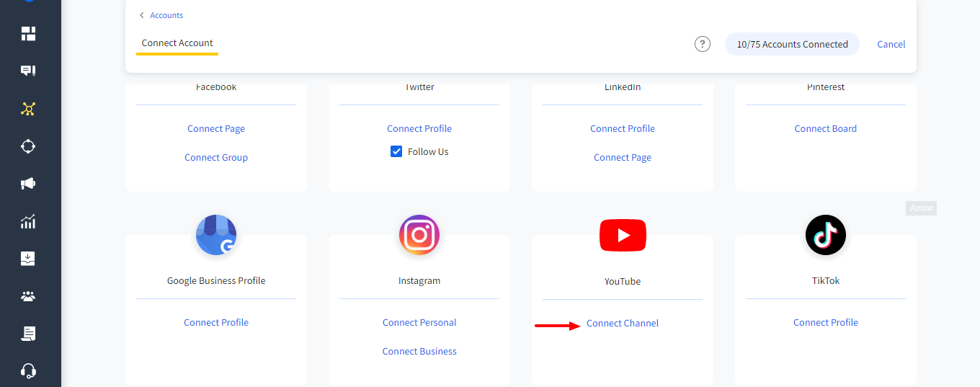Open the megaphone campaigns icon
The height and width of the screenshot is (387, 980).
click(x=28, y=184)
